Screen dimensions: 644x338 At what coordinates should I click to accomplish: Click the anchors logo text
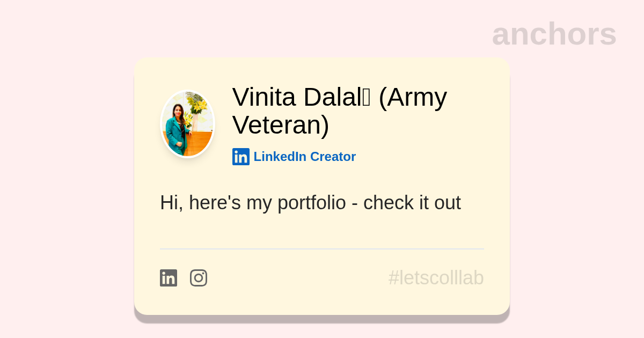point(554,34)
